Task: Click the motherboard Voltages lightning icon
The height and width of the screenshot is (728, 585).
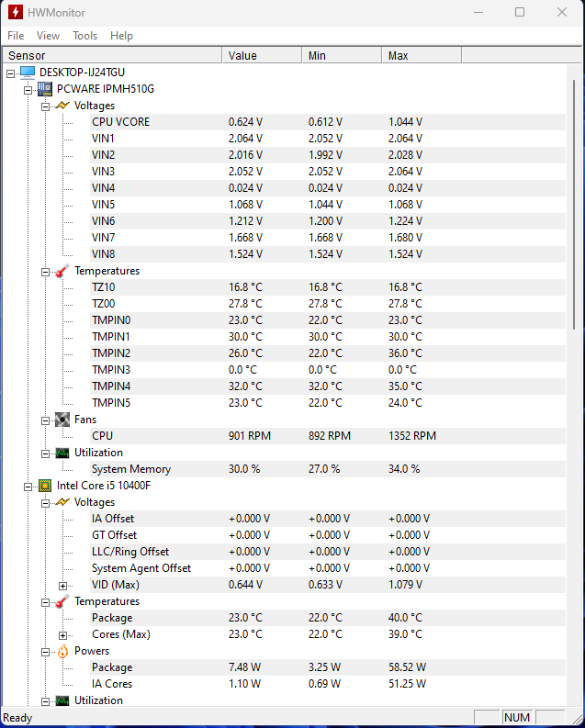Action: [x=62, y=106]
